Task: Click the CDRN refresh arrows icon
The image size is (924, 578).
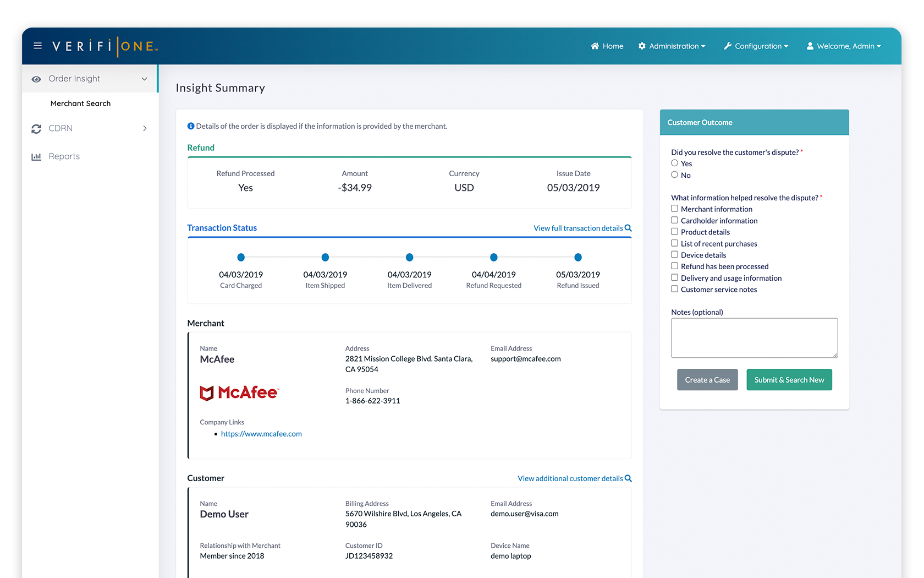Action: coord(36,129)
